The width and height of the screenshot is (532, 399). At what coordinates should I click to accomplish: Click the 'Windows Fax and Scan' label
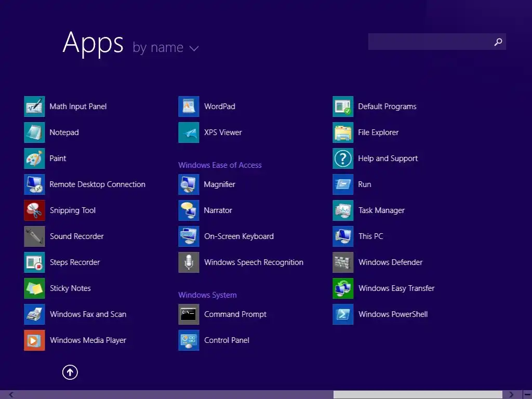pyautogui.click(x=88, y=314)
